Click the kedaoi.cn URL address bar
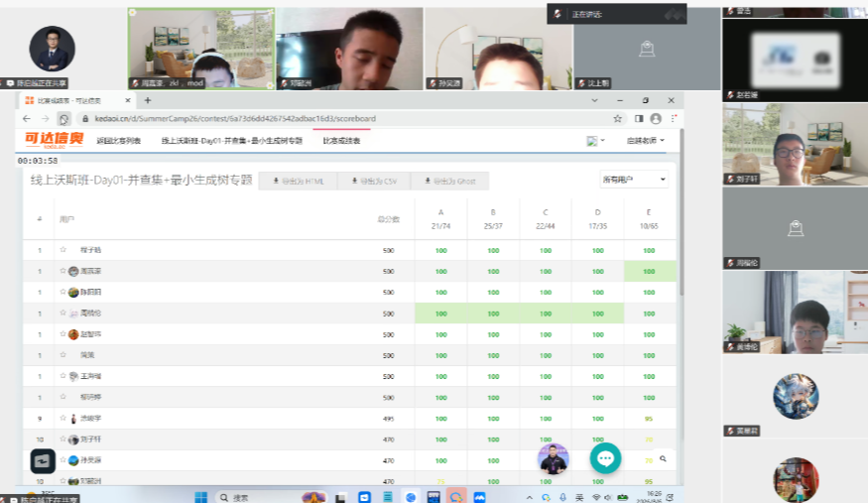This screenshot has height=503, width=868. click(349, 118)
